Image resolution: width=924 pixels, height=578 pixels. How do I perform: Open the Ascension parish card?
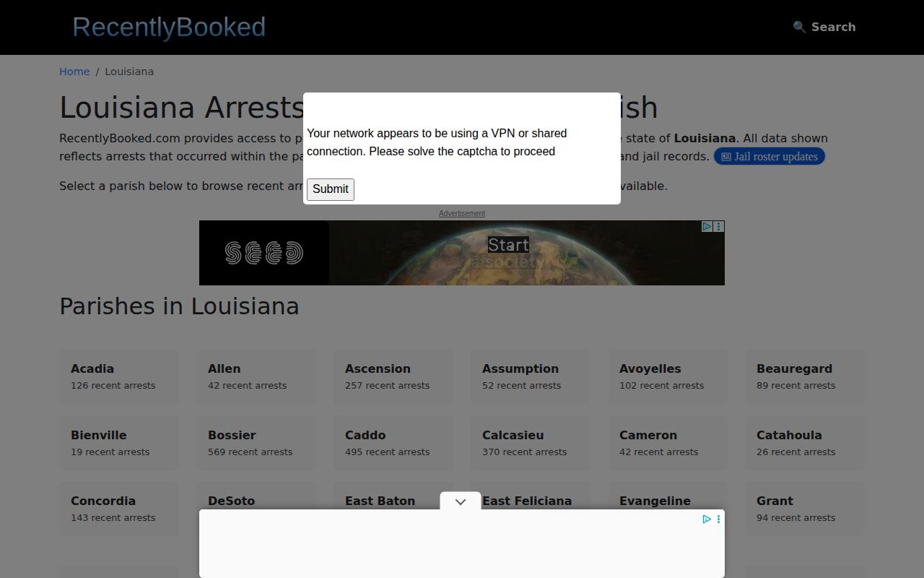click(393, 376)
